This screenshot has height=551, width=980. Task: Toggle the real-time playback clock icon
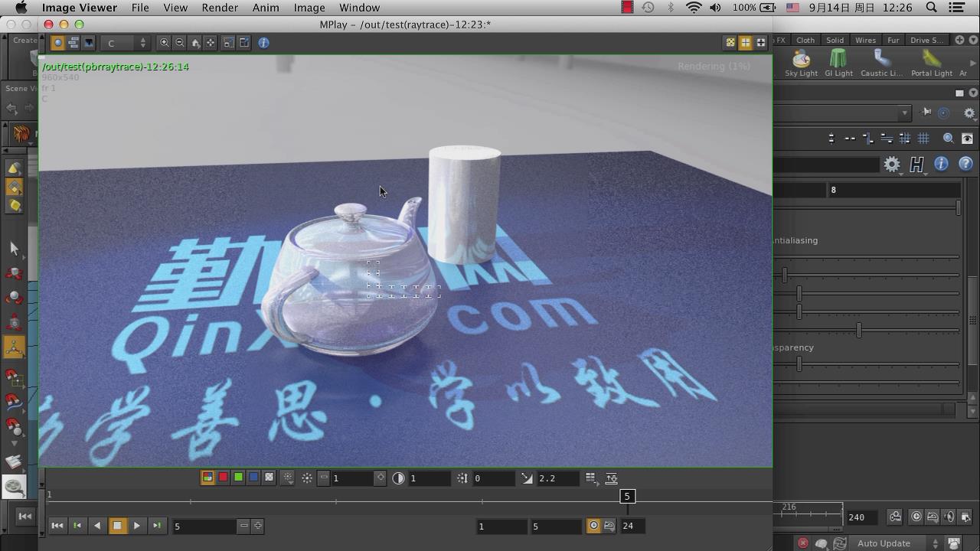coord(593,526)
